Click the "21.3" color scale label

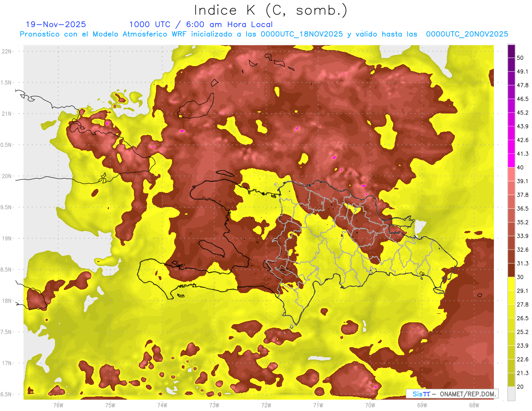522,373
